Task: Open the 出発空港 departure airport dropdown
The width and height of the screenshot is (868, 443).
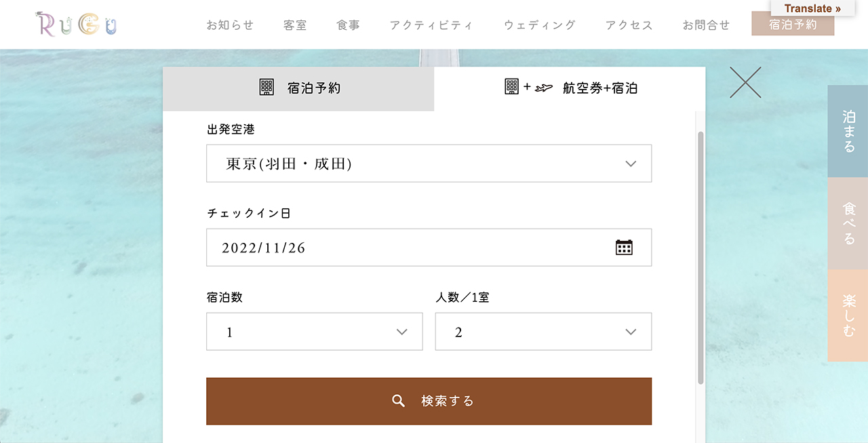Action: (x=429, y=163)
